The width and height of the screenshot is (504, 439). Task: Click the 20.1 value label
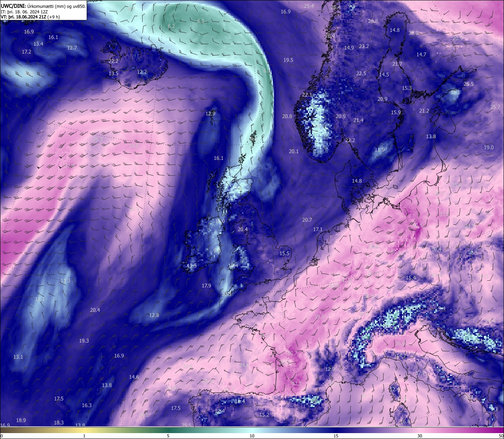tap(294, 152)
